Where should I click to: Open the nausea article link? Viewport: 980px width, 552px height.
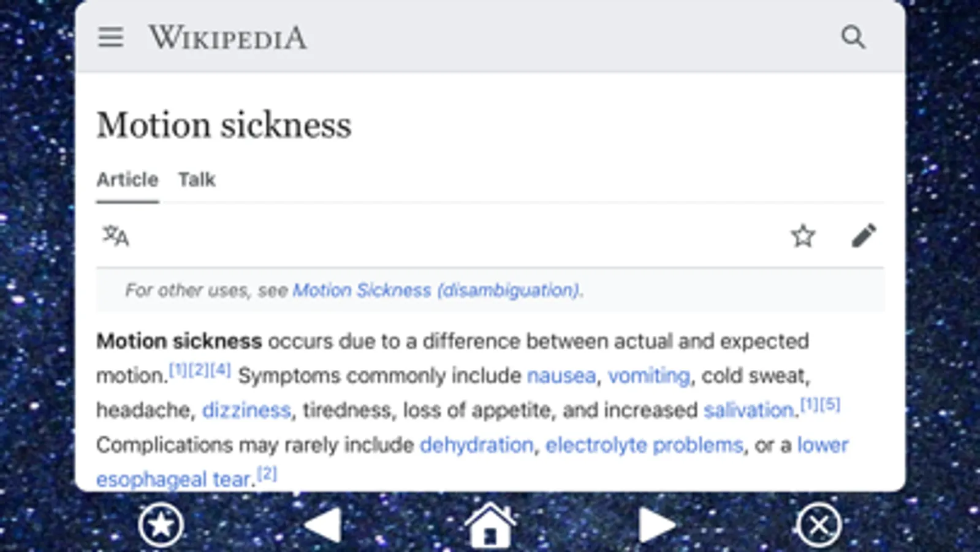pyautogui.click(x=561, y=375)
